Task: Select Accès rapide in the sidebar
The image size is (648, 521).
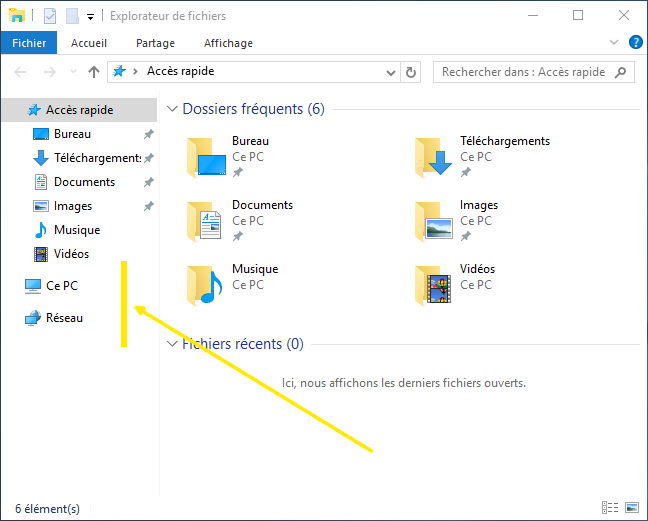Action: (79, 110)
